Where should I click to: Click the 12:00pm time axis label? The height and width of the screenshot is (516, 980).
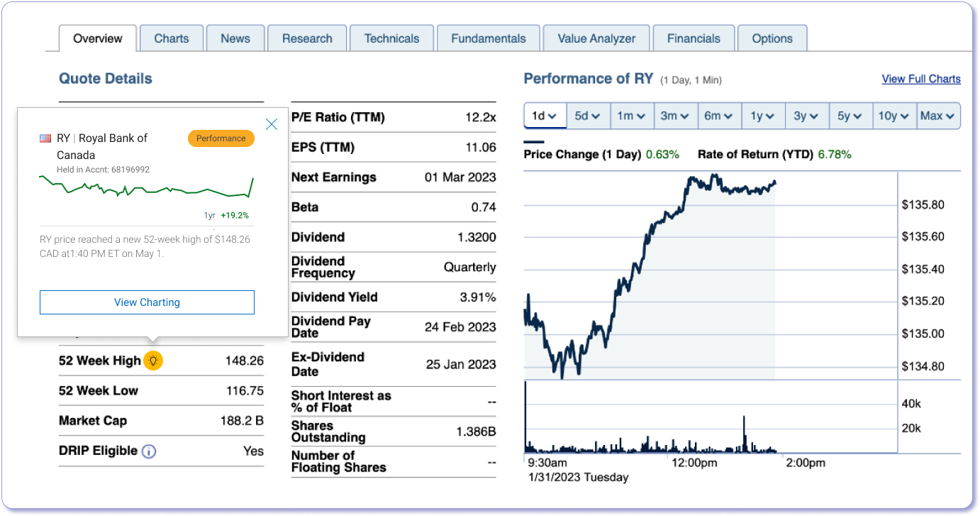pyautogui.click(x=694, y=463)
